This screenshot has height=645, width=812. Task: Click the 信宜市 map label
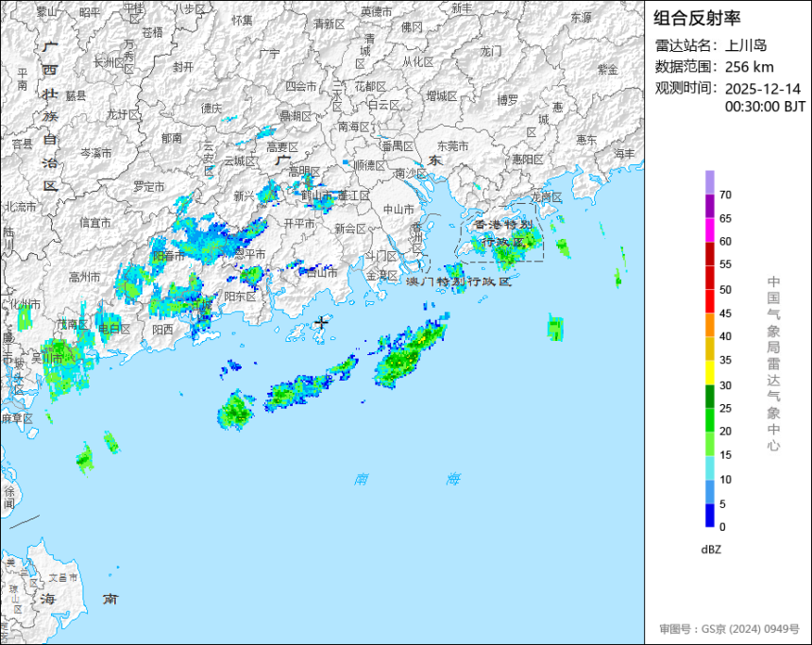(x=95, y=223)
